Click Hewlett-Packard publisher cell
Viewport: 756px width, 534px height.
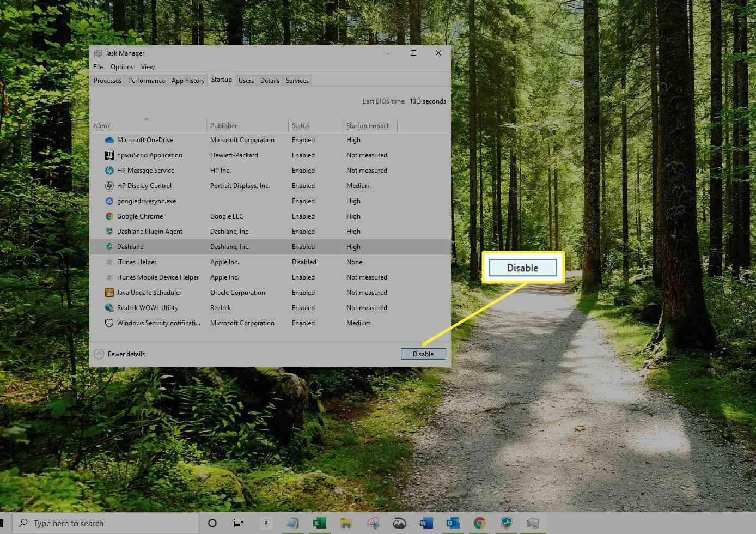point(234,155)
